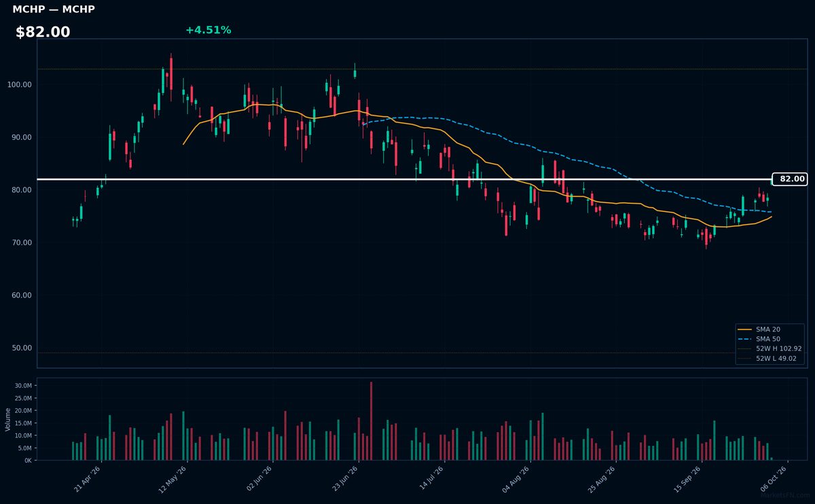Click the 02 Jun '26 date label
815x504 pixels.
pyautogui.click(x=259, y=479)
